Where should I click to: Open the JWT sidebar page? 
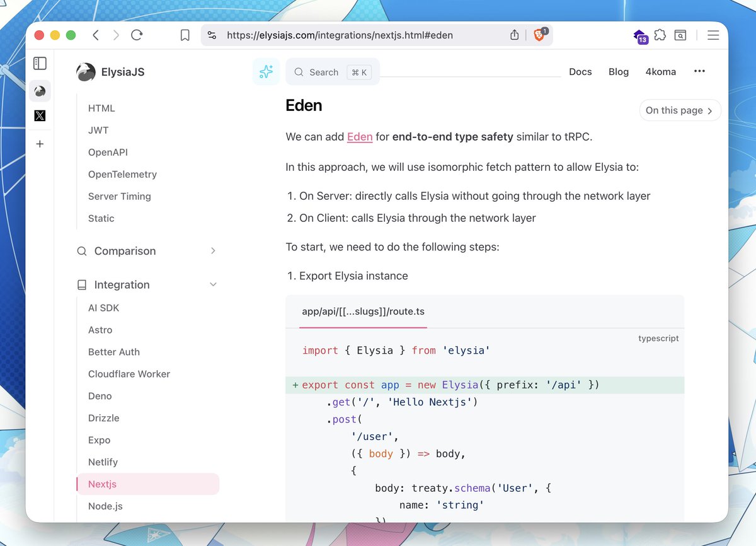[x=98, y=131]
